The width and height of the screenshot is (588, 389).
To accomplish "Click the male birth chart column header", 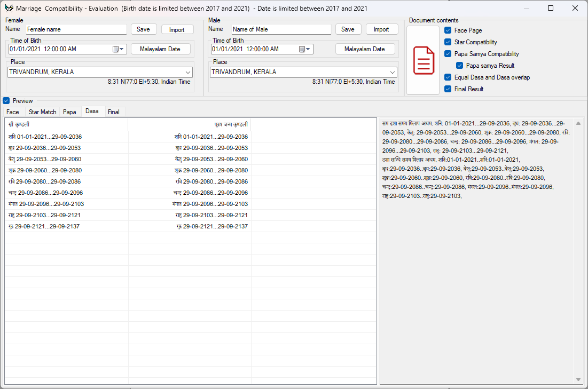I will tap(190, 124).
